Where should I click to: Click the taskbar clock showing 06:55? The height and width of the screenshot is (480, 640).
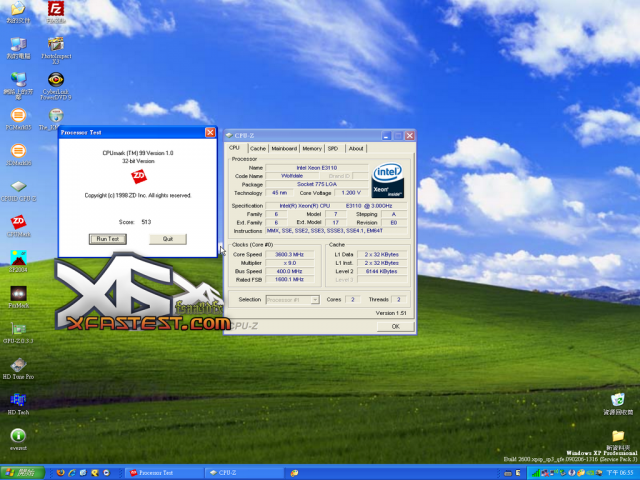pos(620,473)
